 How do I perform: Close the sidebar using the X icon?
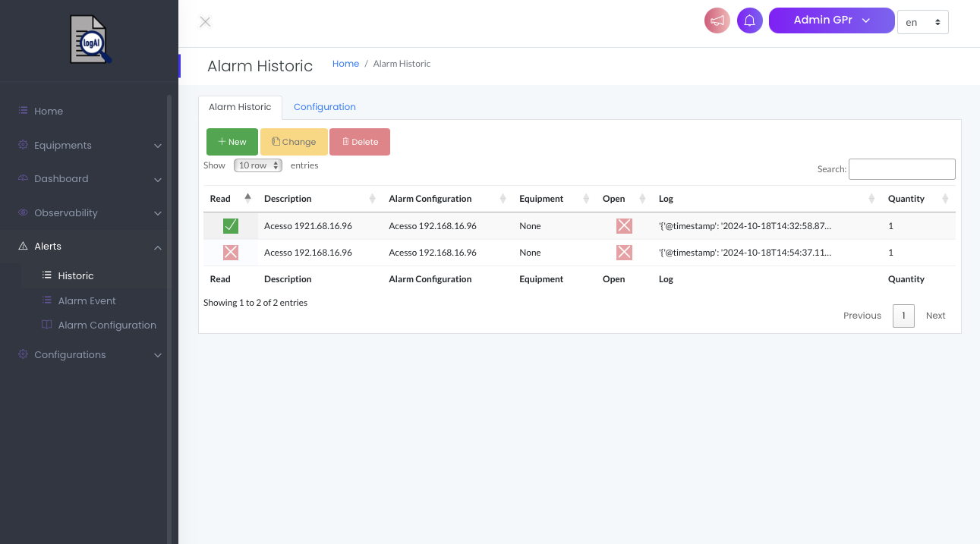pos(205,22)
